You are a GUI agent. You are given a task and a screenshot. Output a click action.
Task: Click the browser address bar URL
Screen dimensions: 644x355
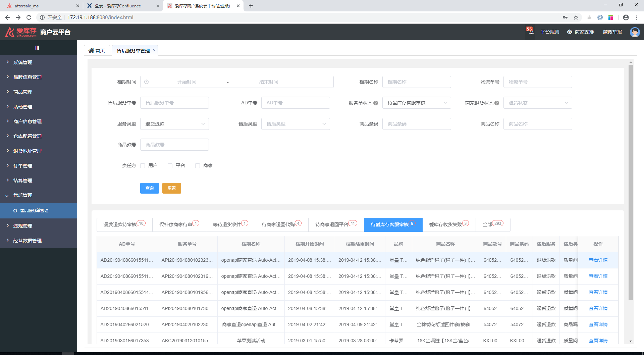click(x=100, y=17)
